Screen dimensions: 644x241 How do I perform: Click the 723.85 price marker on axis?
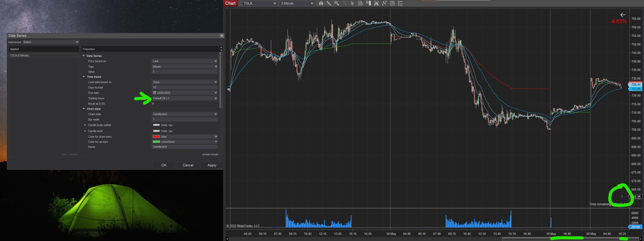point(636,89)
